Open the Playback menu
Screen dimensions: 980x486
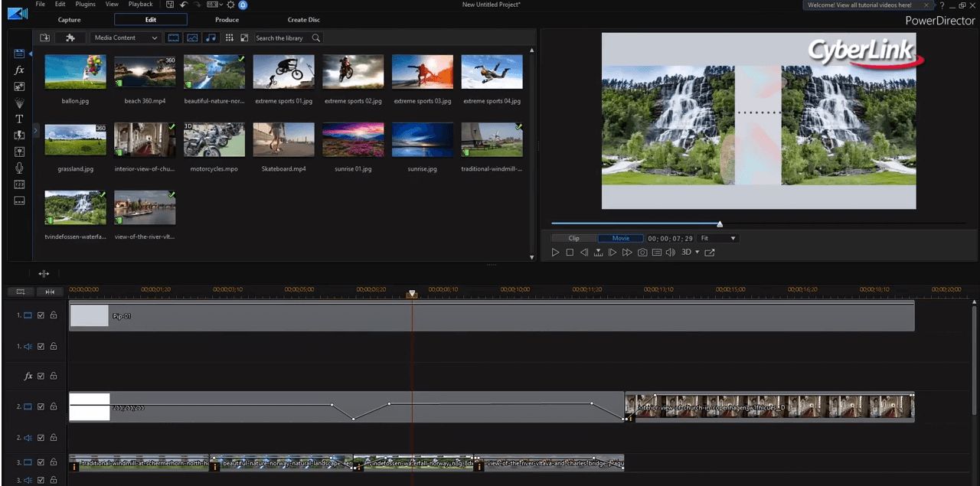click(141, 4)
